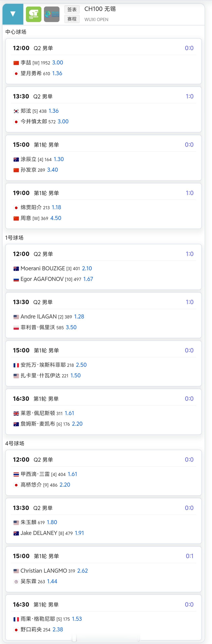212x644 pixels.
Task: Open Moerani BOUZIGE player link
Action: (x=43, y=268)
